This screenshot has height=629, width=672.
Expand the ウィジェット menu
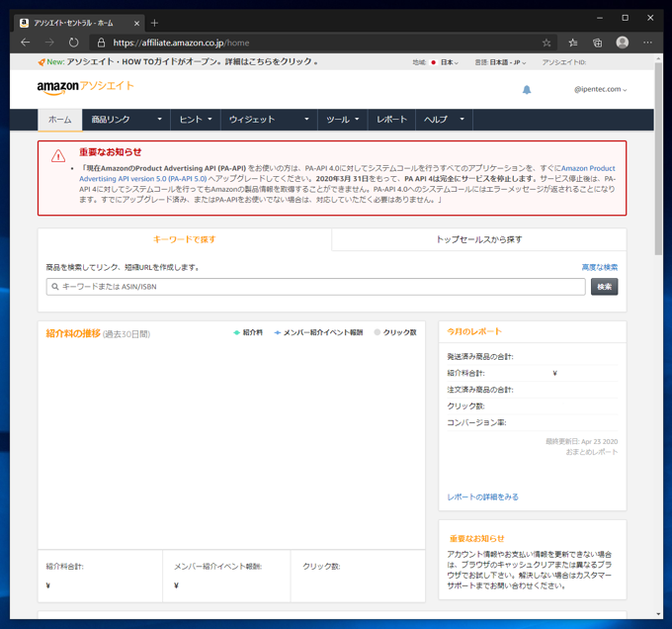pos(269,120)
